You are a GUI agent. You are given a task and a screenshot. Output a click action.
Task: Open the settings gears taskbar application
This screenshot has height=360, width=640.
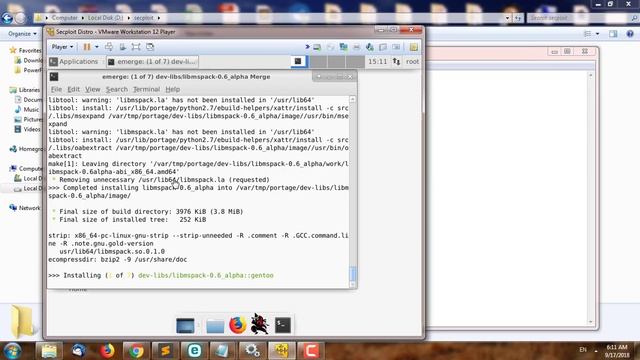252,351
